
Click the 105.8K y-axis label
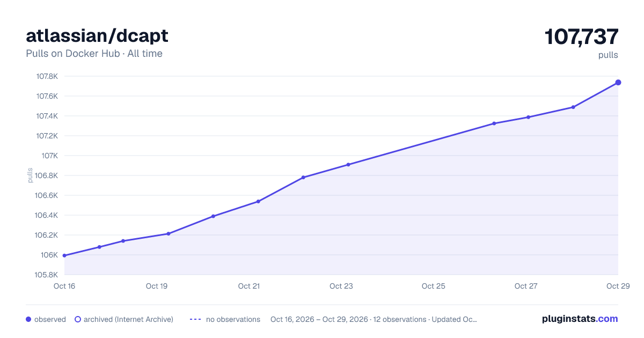point(47,275)
